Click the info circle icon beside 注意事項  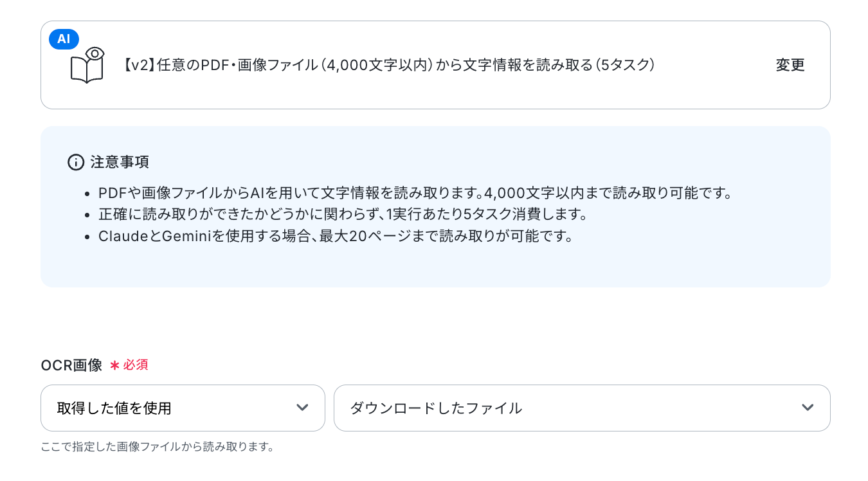76,162
